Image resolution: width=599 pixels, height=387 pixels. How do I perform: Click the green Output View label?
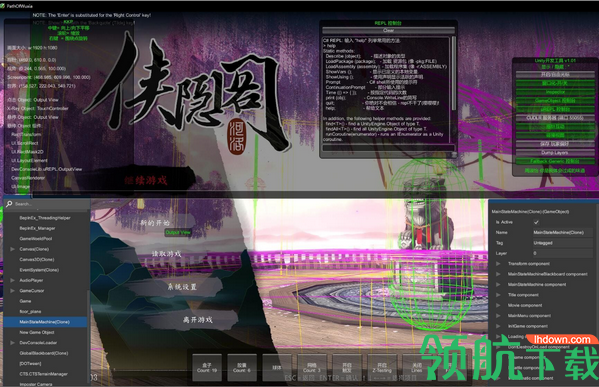click(178, 232)
